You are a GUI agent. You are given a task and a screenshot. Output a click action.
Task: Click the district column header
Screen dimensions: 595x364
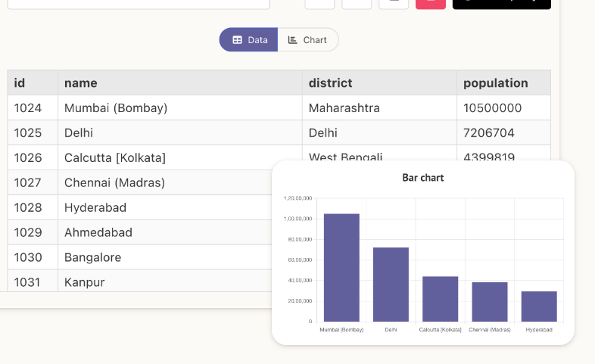(x=379, y=82)
